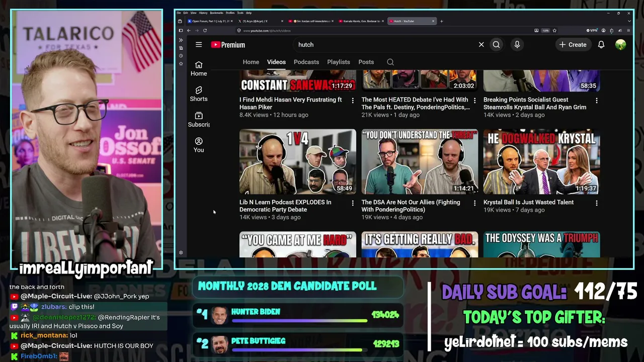The image size is (644, 362).
Task: Close the 'Hutch - YouTube' browser tab
Action: [433, 21]
